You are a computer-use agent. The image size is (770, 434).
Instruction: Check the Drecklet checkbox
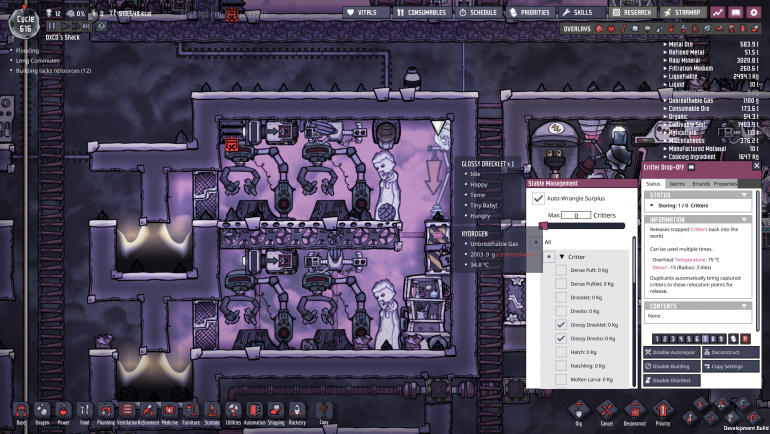[x=561, y=298]
